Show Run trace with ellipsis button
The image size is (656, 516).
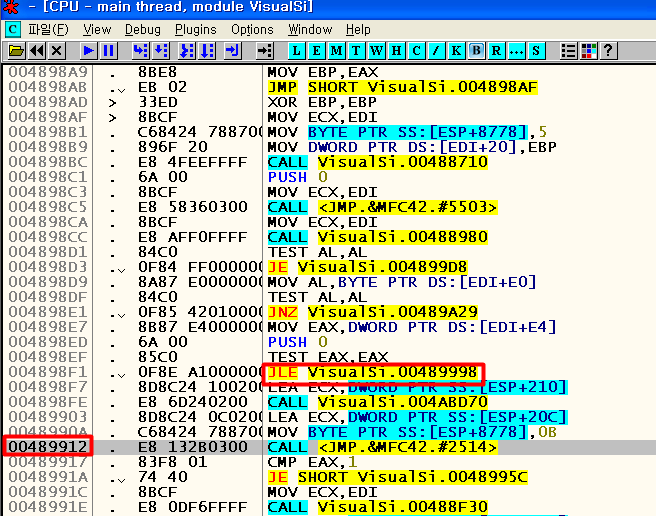point(516,51)
